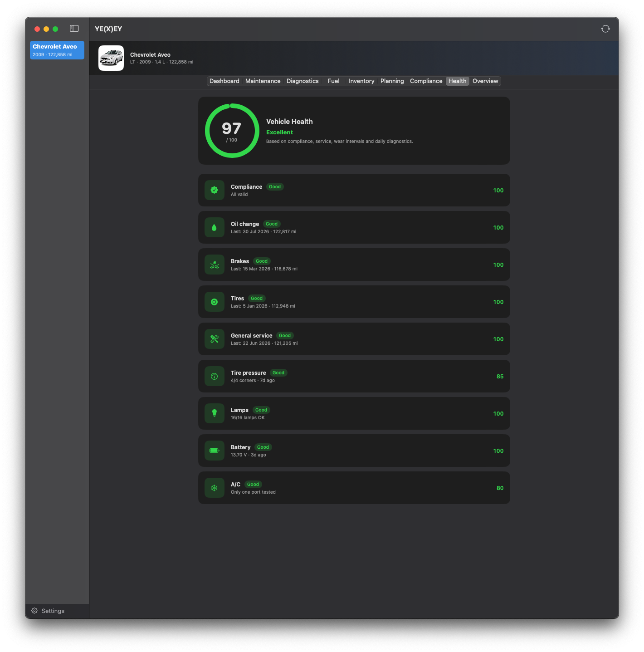Click the Tire pressure Good badge
644x652 pixels.
point(278,373)
